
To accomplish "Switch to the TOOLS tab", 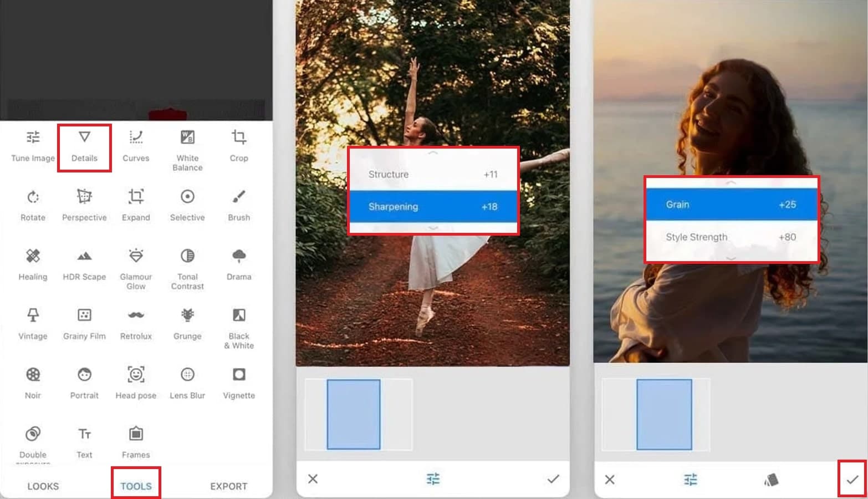I will coord(136,486).
